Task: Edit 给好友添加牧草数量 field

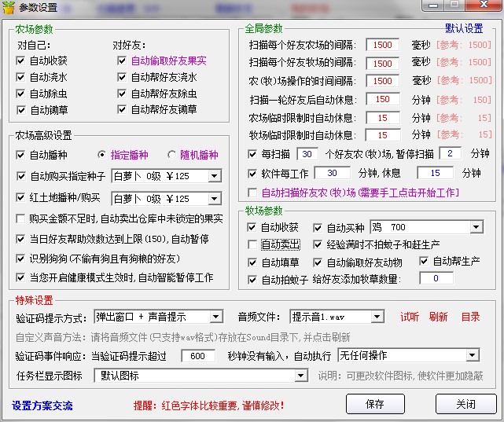Action: pyautogui.click(x=436, y=278)
